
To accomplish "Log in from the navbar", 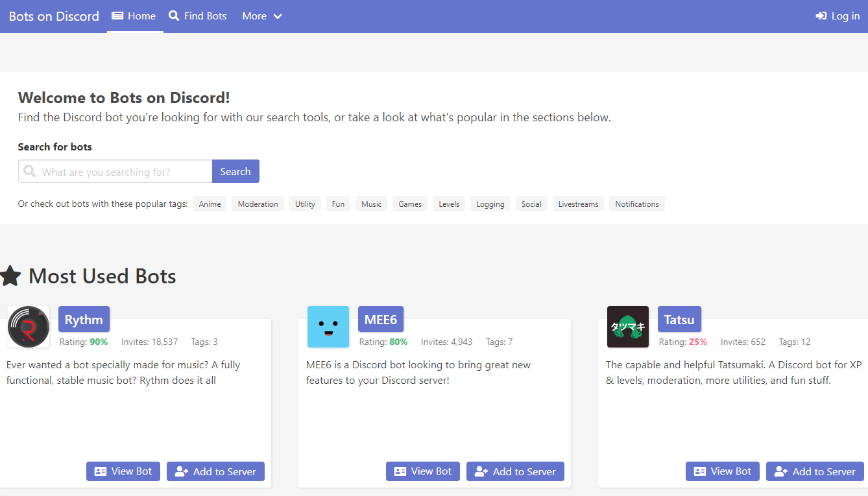I will coord(838,16).
